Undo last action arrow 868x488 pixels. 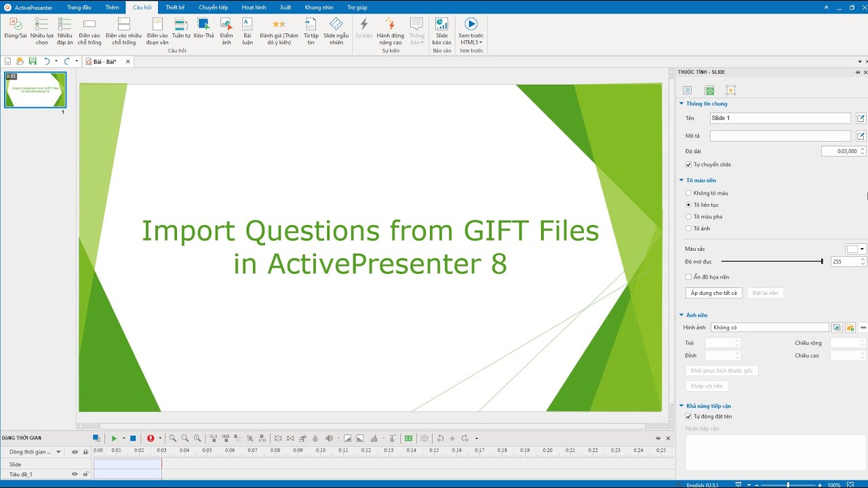[x=47, y=61]
